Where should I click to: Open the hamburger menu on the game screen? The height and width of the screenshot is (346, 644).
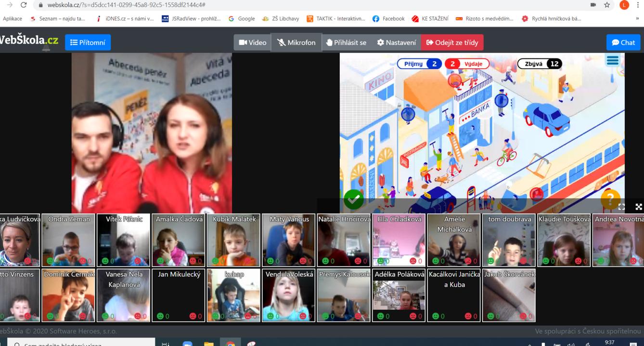pos(612,61)
